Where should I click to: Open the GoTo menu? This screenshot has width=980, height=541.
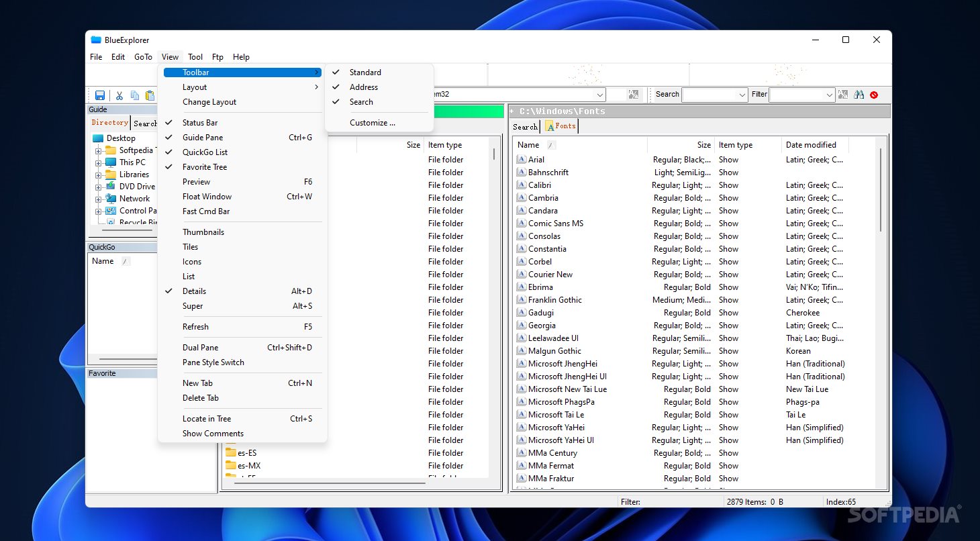point(143,57)
